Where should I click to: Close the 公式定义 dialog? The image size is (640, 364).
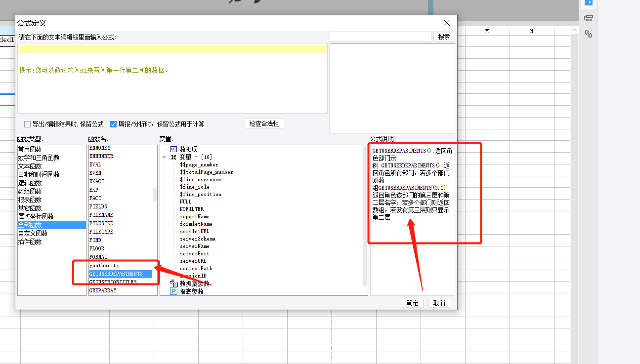point(447,23)
